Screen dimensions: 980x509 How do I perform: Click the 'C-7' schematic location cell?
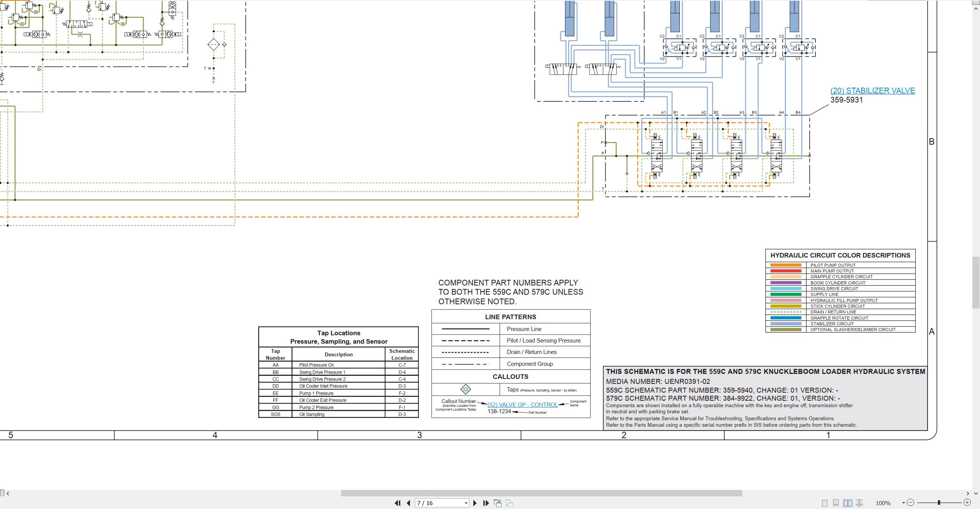(402, 365)
